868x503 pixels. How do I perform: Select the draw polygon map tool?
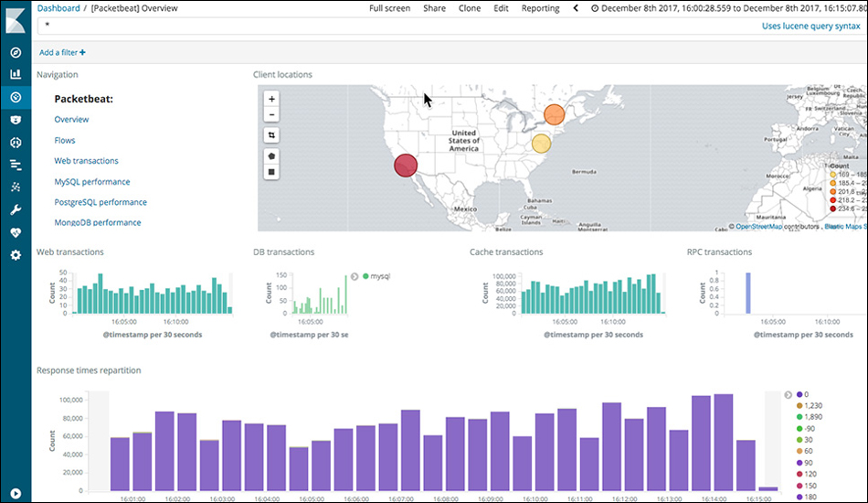click(271, 156)
